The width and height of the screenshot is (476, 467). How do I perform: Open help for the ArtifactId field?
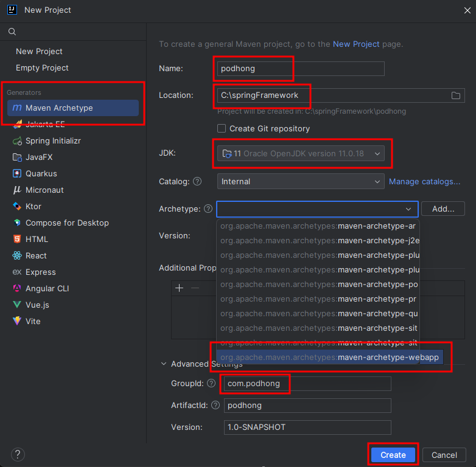215,405
